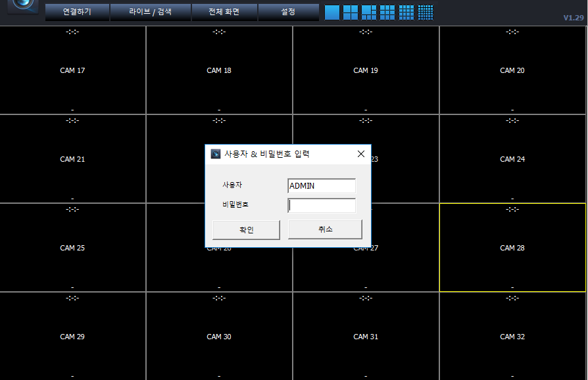Open the 설정 (Settings) menu
This screenshot has width=588, height=380.
tap(288, 12)
